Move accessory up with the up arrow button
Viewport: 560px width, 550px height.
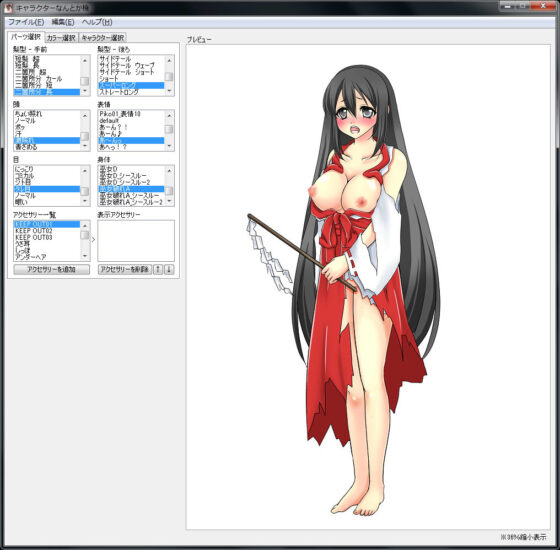point(158,269)
